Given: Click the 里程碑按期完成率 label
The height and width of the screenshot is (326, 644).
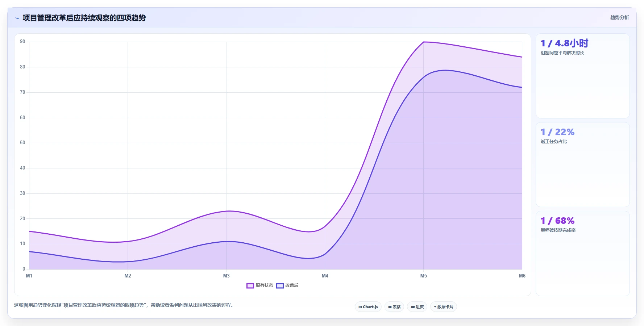Looking at the screenshot, I should pos(558,230).
